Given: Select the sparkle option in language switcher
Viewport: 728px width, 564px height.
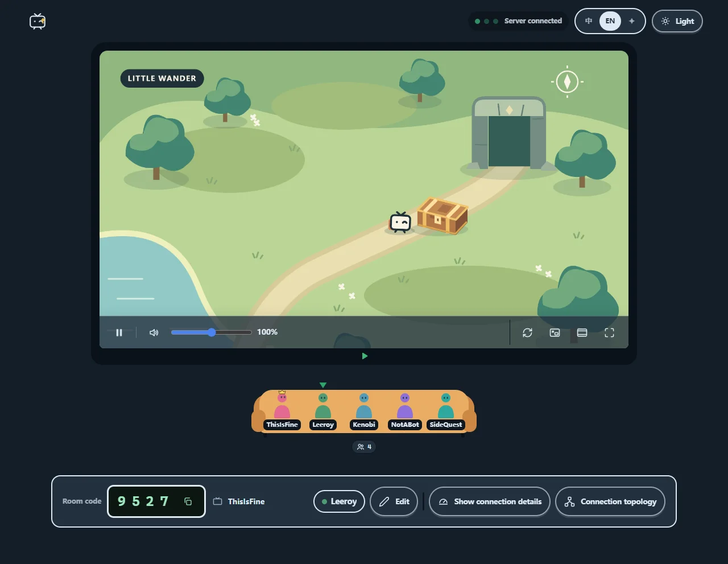Looking at the screenshot, I should click(x=631, y=21).
